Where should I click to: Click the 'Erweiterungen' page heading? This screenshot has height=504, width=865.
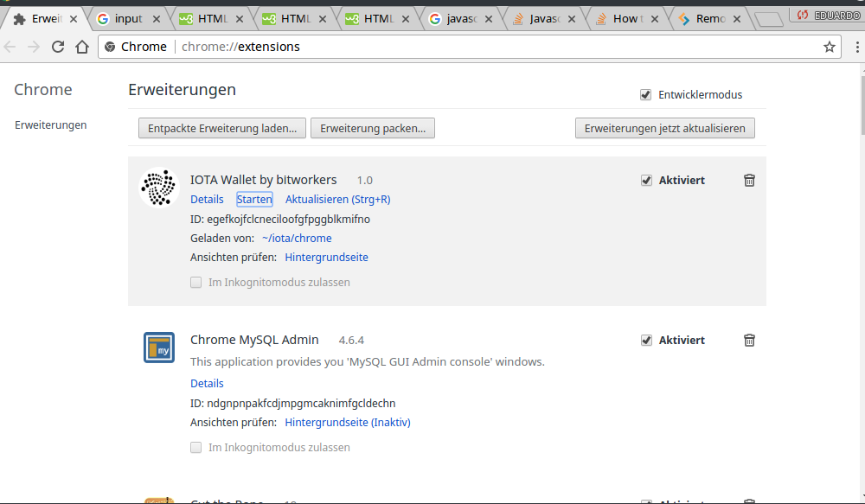182,89
